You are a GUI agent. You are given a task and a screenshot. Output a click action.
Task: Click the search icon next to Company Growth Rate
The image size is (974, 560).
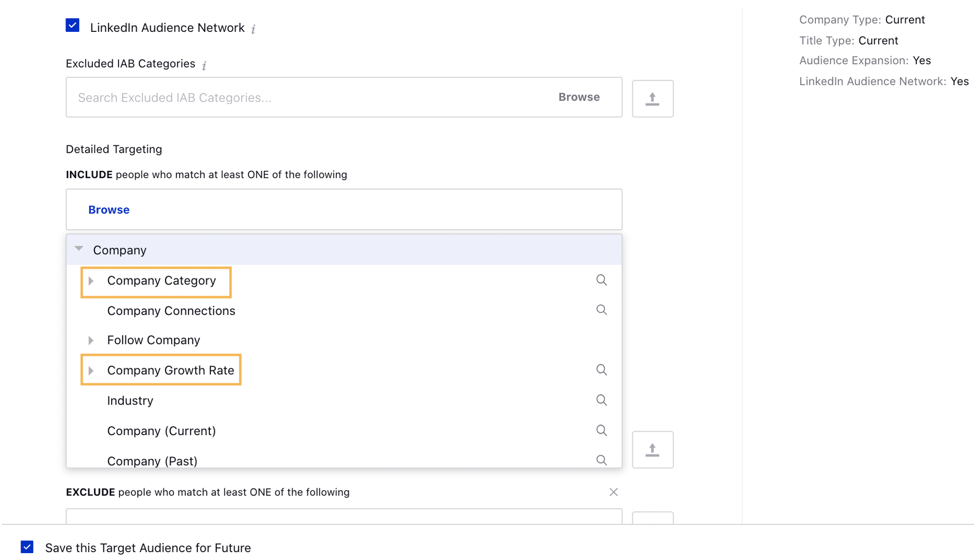pos(601,369)
